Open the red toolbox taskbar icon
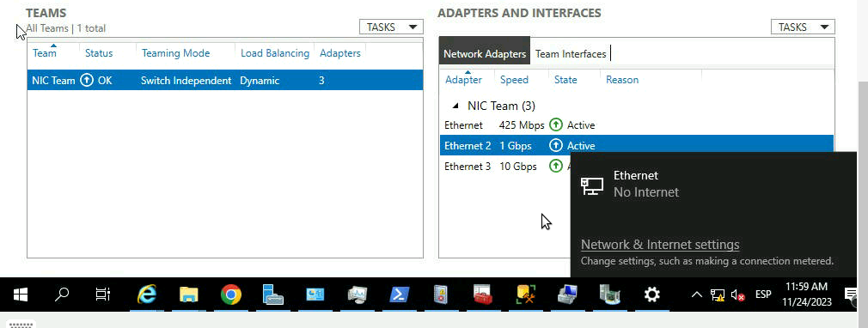Viewport: 868px width, 328px height. [483, 295]
